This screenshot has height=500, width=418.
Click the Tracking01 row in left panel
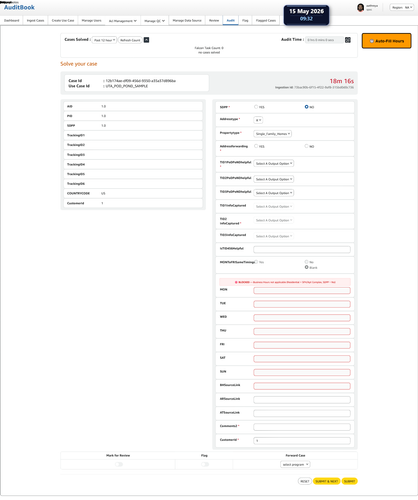point(133,135)
